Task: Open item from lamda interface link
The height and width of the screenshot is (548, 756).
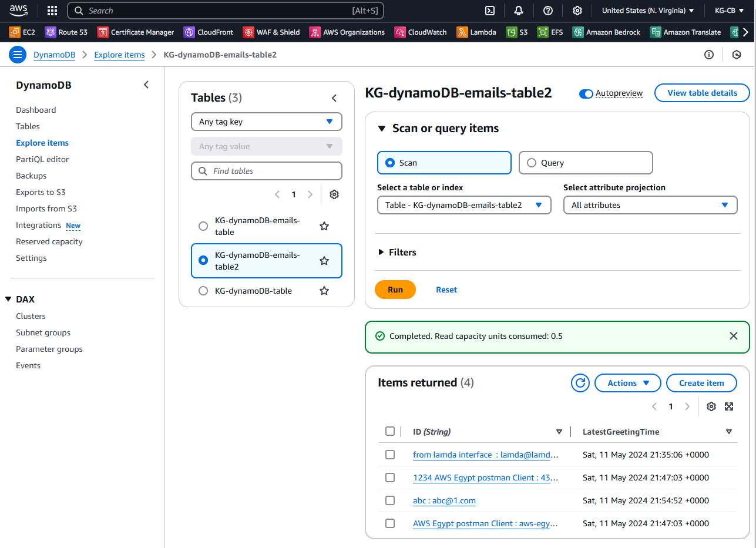Action: [x=485, y=454]
